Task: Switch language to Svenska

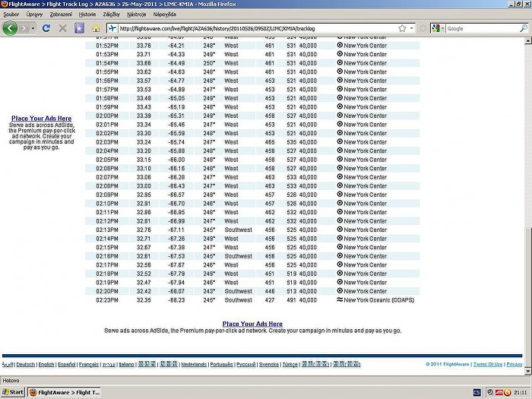Action: (269, 364)
